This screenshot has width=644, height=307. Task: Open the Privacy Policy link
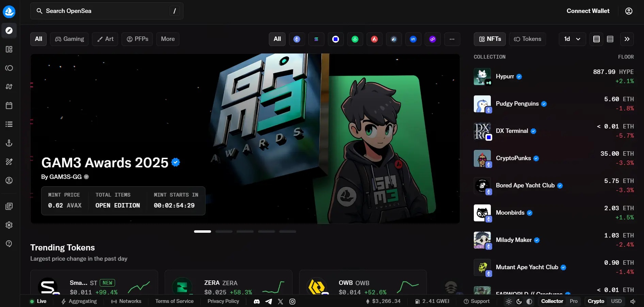[223, 301]
